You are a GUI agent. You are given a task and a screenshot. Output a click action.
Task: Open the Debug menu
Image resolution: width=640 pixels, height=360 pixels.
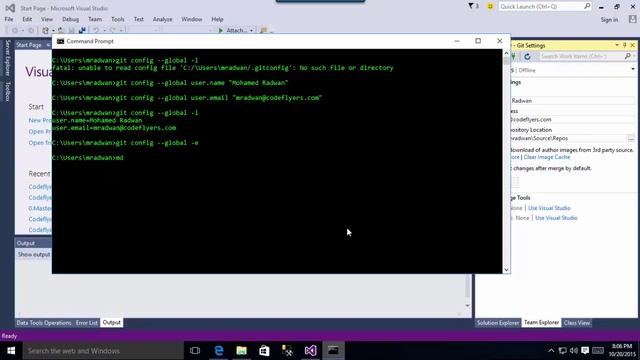tap(70, 19)
